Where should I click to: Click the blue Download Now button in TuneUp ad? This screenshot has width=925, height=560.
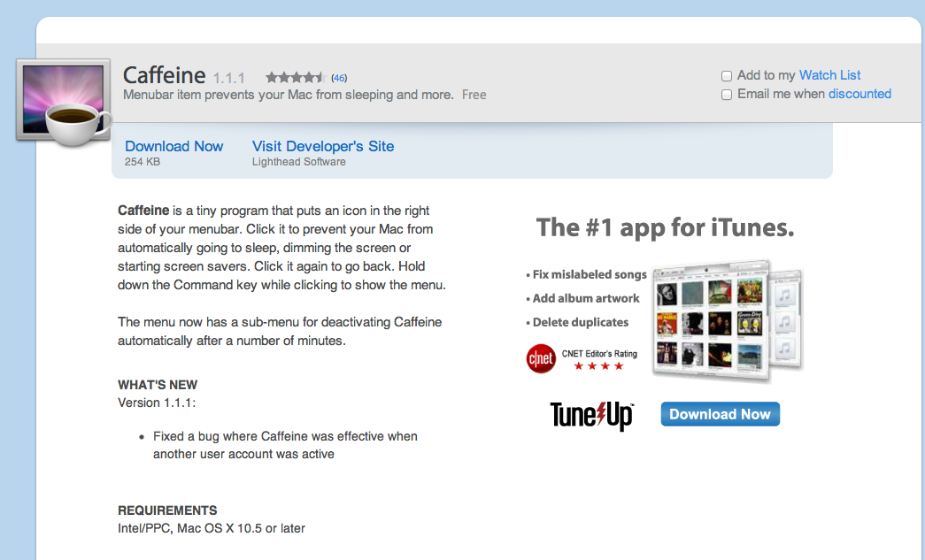point(720,414)
